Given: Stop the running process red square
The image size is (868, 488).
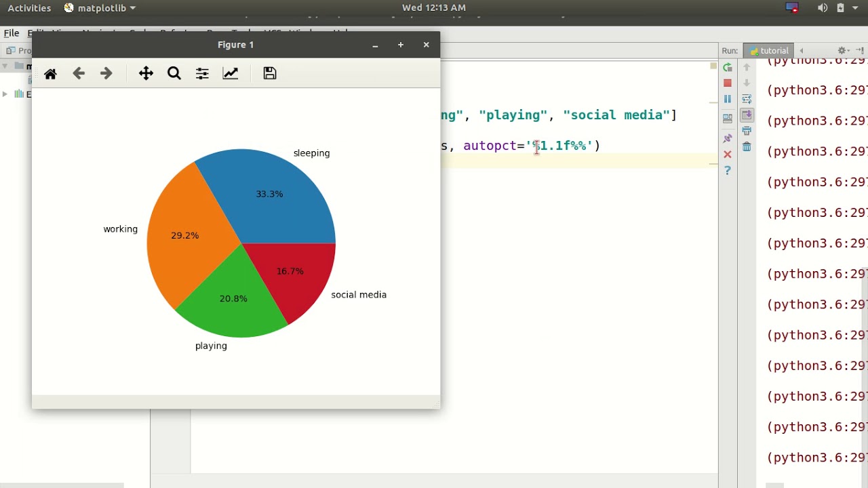Looking at the screenshot, I should pyautogui.click(x=728, y=83).
